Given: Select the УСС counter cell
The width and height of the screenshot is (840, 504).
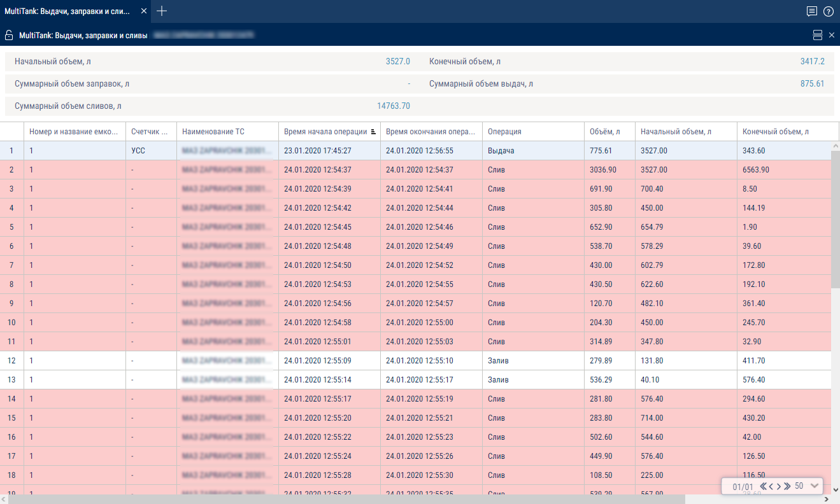Looking at the screenshot, I should 151,151.
